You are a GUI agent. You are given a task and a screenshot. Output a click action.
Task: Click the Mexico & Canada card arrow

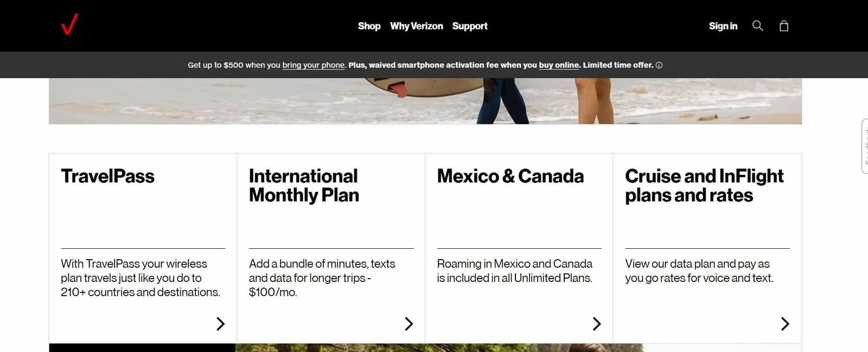[596, 324]
